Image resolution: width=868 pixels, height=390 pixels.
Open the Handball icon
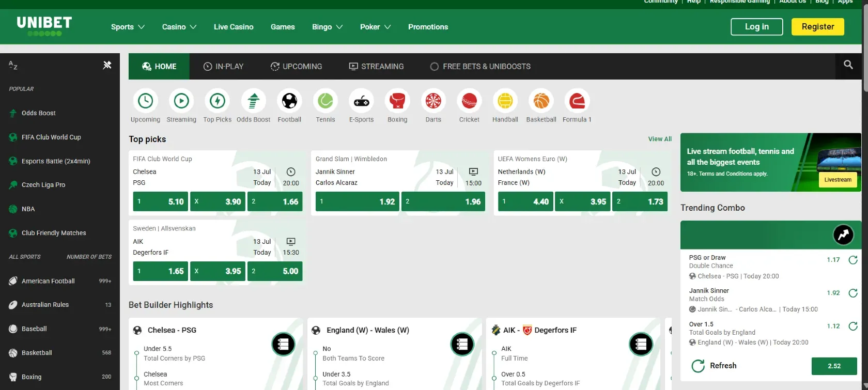[x=505, y=101]
